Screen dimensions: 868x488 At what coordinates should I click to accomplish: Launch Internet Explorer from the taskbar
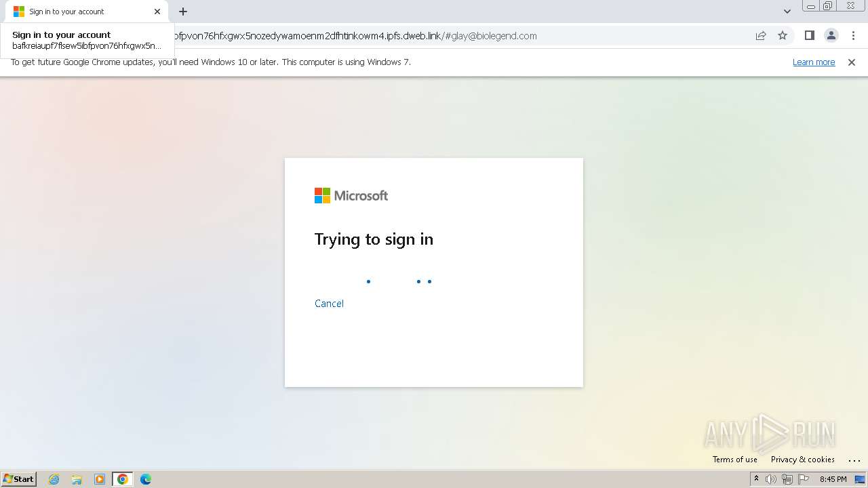tap(54, 479)
